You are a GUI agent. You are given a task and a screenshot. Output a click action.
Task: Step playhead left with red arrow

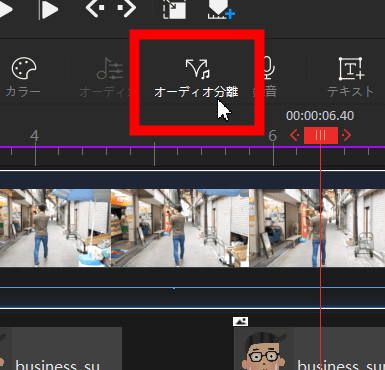[x=294, y=135]
